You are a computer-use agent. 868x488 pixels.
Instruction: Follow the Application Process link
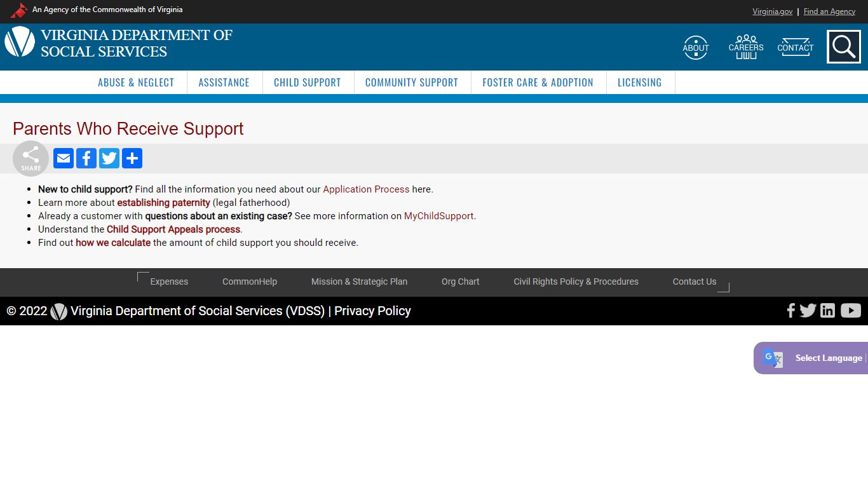coord(366,189)
